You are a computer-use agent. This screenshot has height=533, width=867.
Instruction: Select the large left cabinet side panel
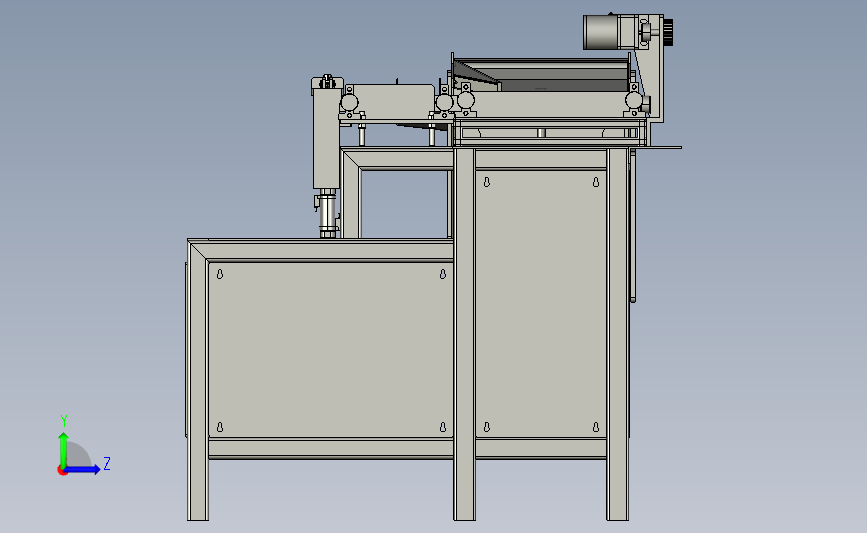click(331, 350)
